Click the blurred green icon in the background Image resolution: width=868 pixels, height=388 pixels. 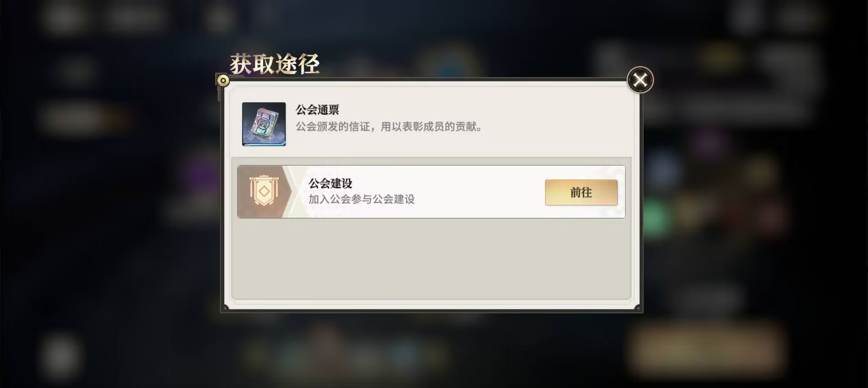coord(654,218)
